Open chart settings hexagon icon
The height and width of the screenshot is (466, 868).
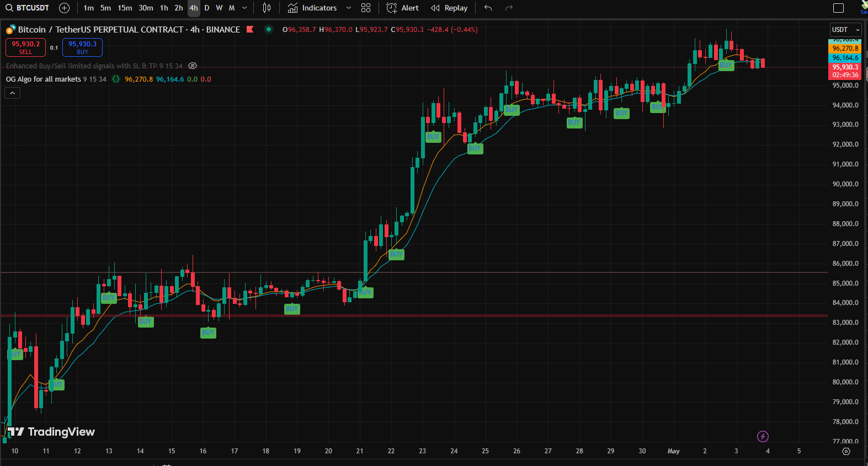[x=846, y=451]
